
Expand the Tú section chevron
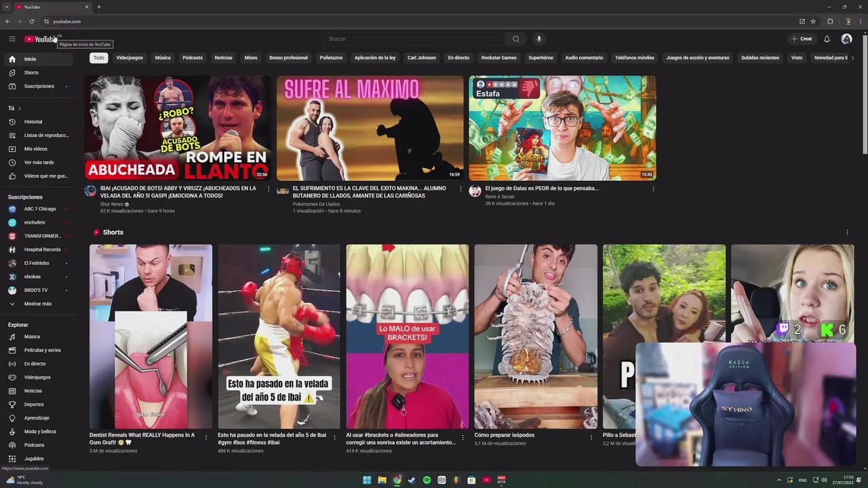pos(19,108)
